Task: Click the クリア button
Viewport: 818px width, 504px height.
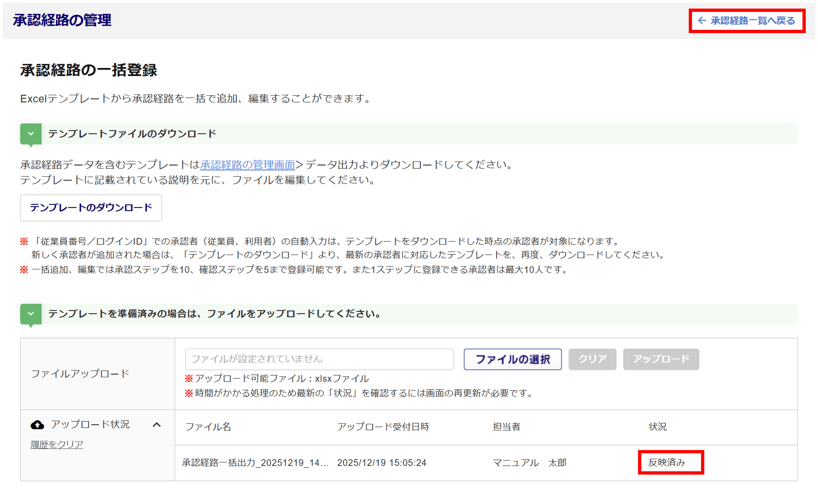Action: coord(592,359)
